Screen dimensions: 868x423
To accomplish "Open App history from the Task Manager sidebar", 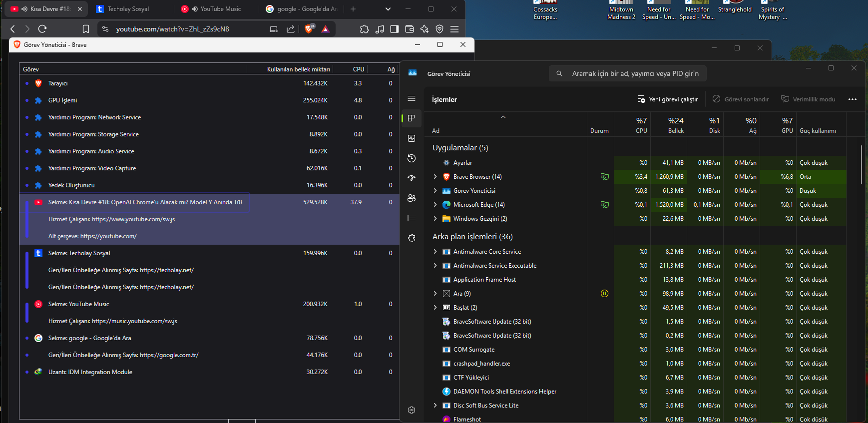I will [412, 158].
